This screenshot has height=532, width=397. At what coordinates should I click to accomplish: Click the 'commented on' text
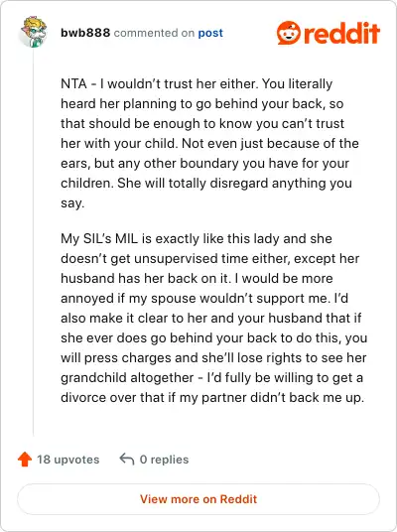pyautogui.click(x=154, y=33)
